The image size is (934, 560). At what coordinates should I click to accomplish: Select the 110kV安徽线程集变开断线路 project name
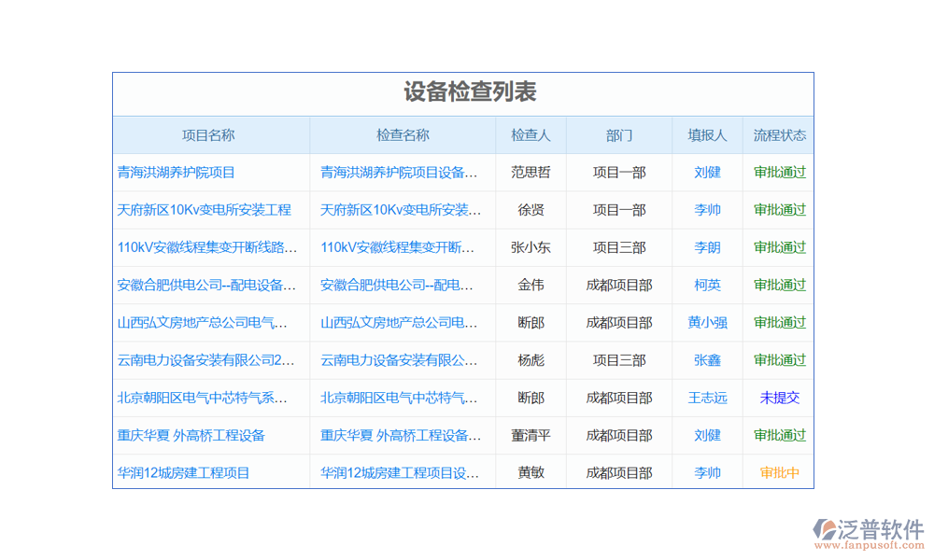(x=207, y=247)
